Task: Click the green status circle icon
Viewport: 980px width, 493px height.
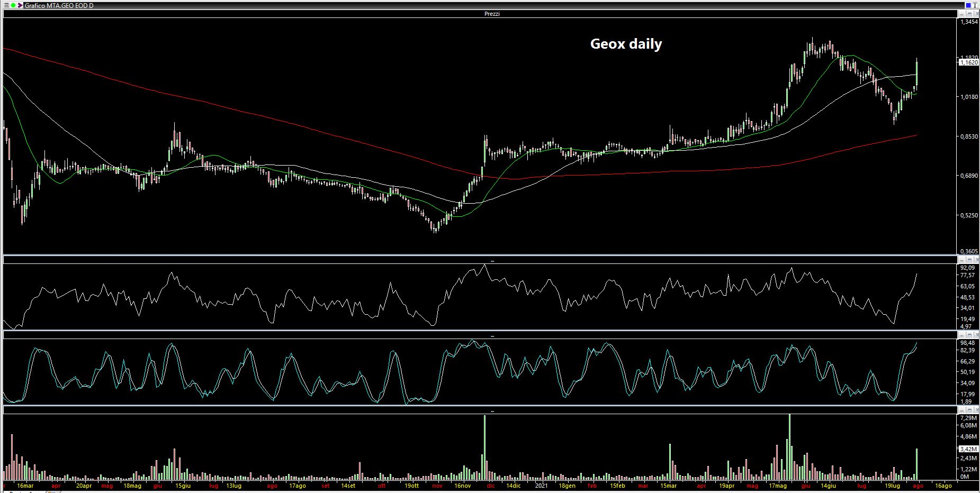Action: 13,5
